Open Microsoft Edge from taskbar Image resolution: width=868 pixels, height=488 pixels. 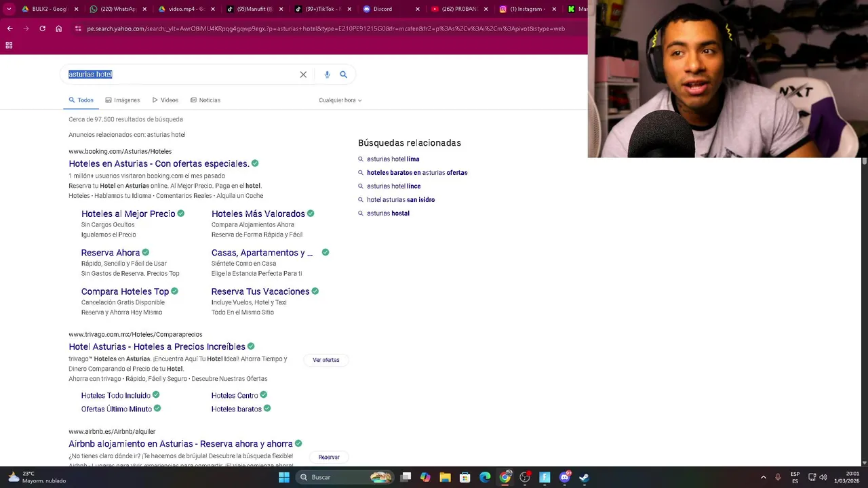coord(485,477)
